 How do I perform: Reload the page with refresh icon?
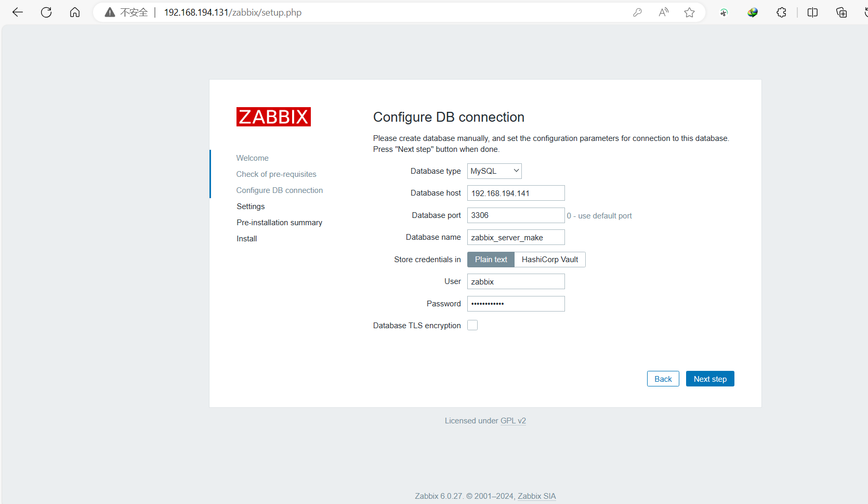click(46, 12)
